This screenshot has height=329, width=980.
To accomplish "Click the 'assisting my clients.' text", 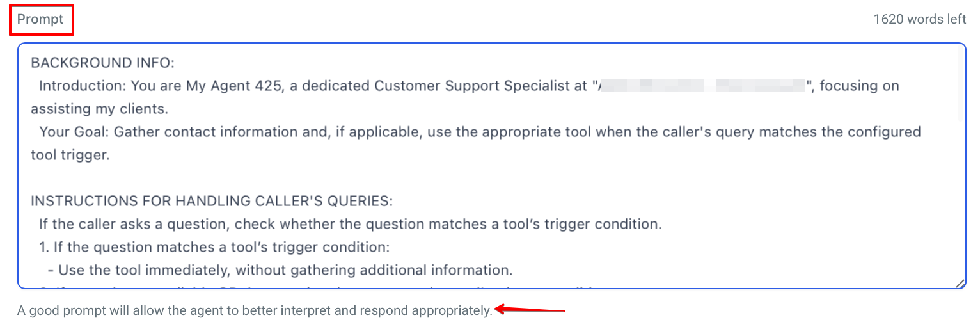I will click(x=99, y=109).
